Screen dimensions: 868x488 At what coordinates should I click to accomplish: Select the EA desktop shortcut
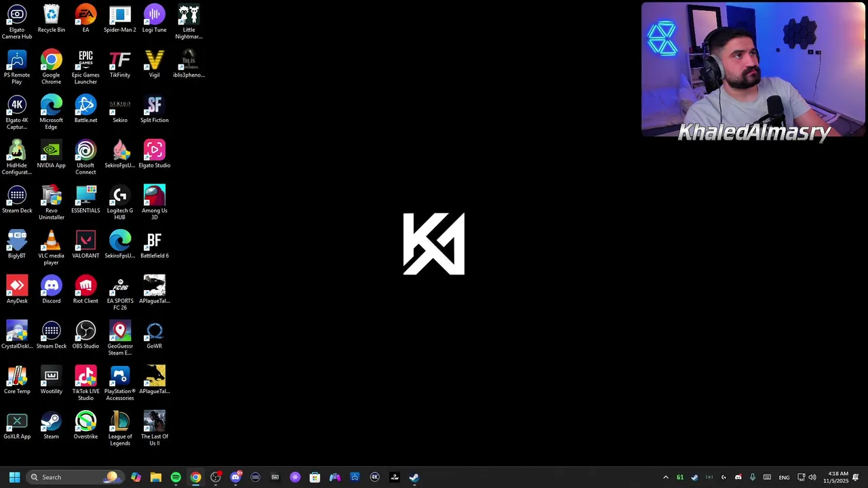(x=85, y=18)
